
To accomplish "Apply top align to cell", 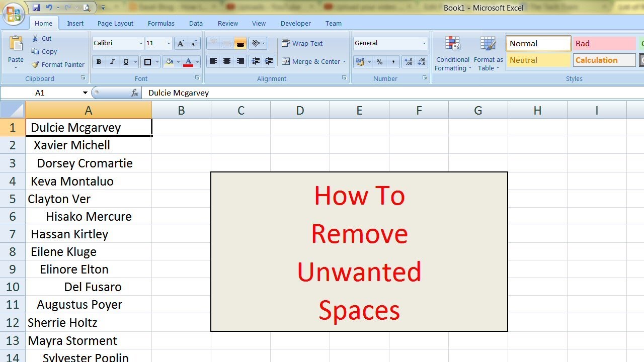I will 213,43.
